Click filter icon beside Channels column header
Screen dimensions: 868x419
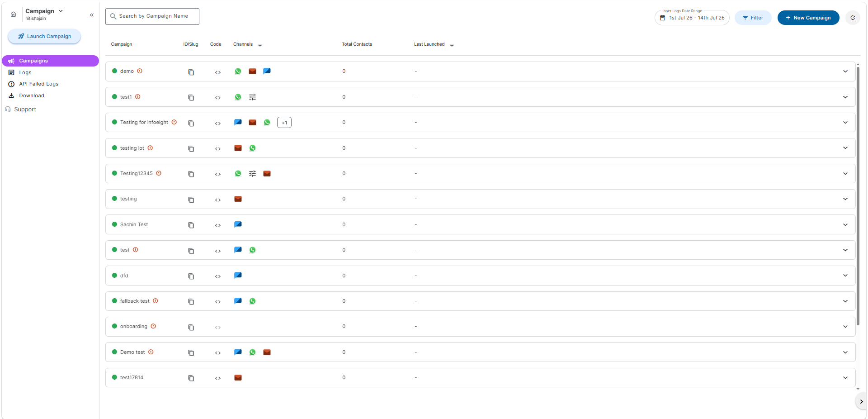(260, 45)
